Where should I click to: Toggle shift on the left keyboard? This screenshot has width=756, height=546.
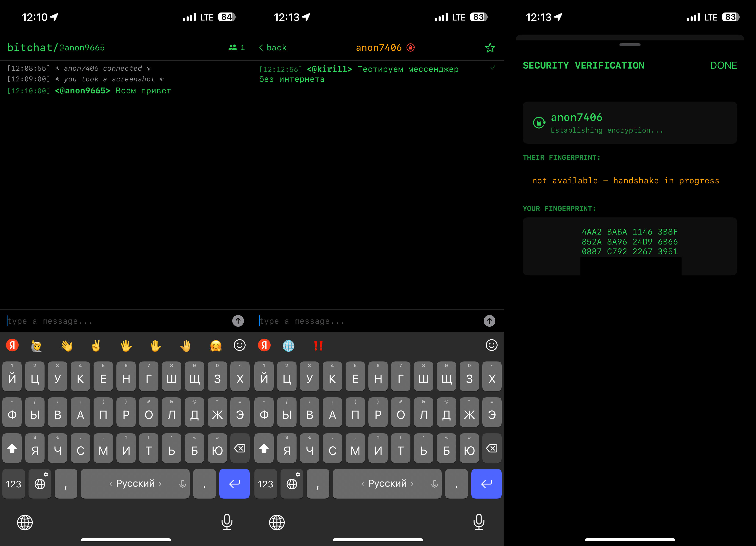[12, 448]
